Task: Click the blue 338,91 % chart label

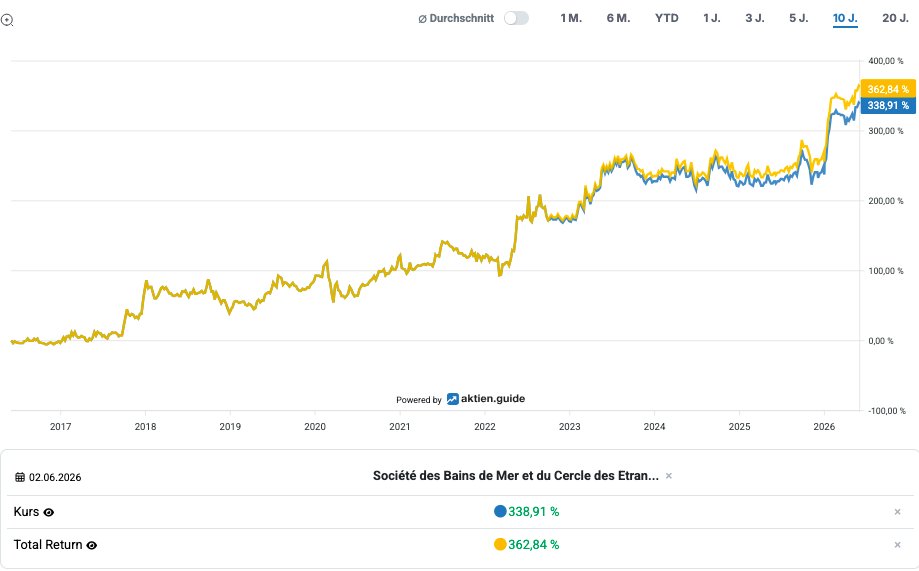Action: click(888, 106)
